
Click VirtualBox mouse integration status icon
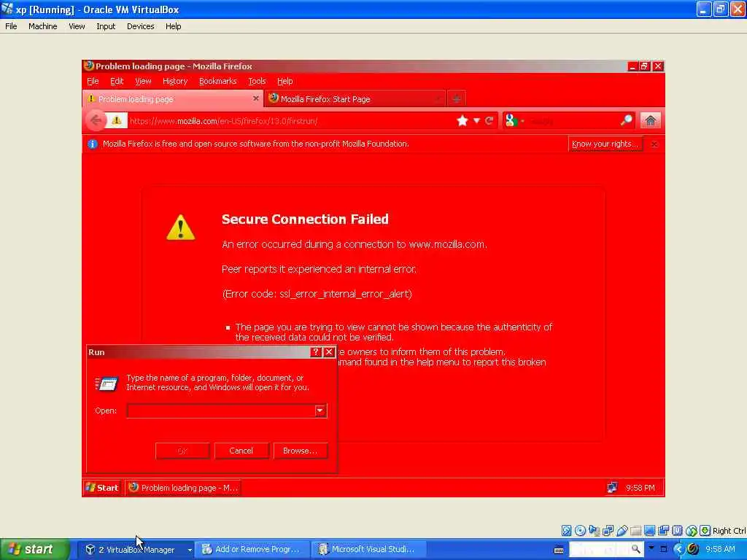tap(692, 531)
